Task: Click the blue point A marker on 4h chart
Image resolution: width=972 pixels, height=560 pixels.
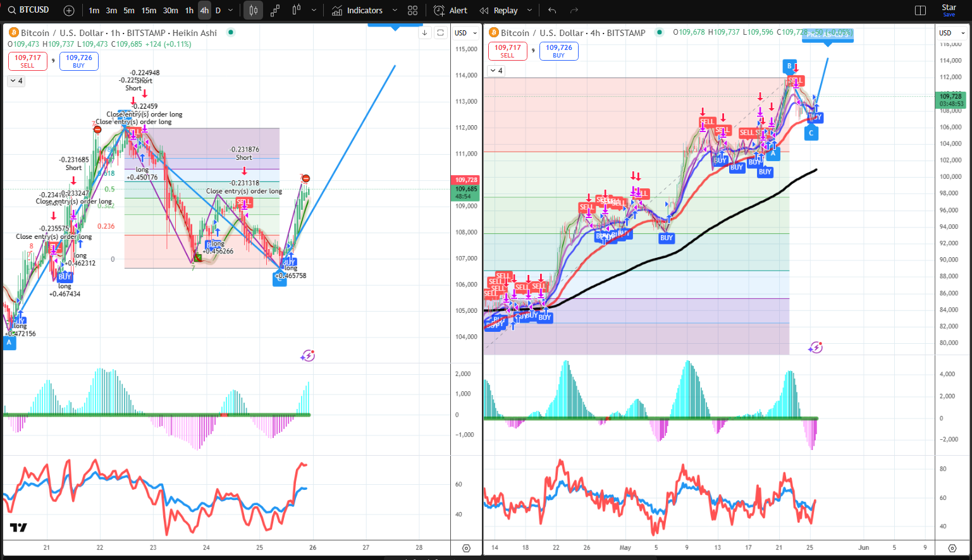Action: (773, 154)
